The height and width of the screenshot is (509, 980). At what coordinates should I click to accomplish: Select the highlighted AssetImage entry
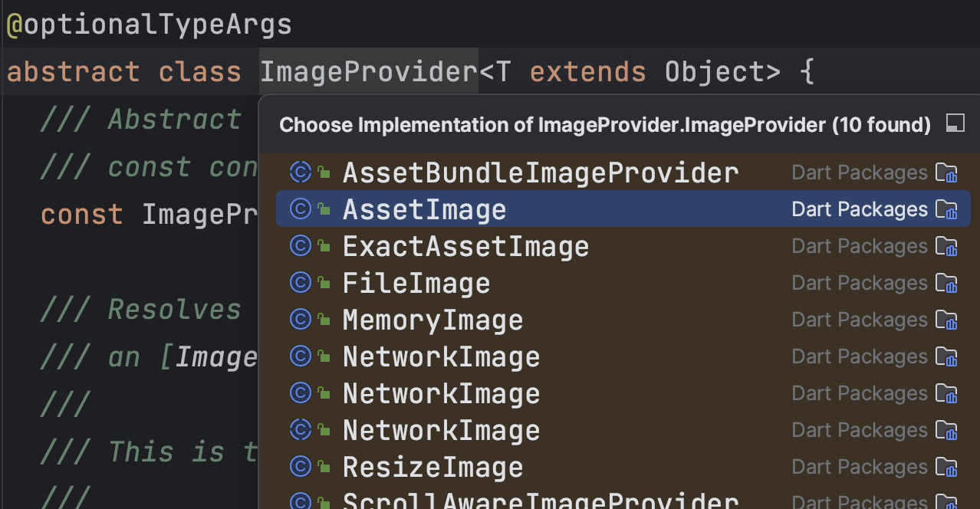pyautogui.click(x=424, y=210)
